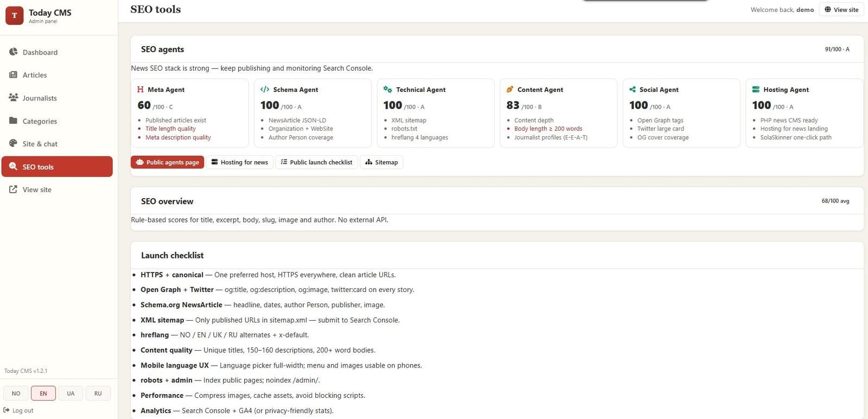Click the Site & chat palette icon

coord(13,143)
